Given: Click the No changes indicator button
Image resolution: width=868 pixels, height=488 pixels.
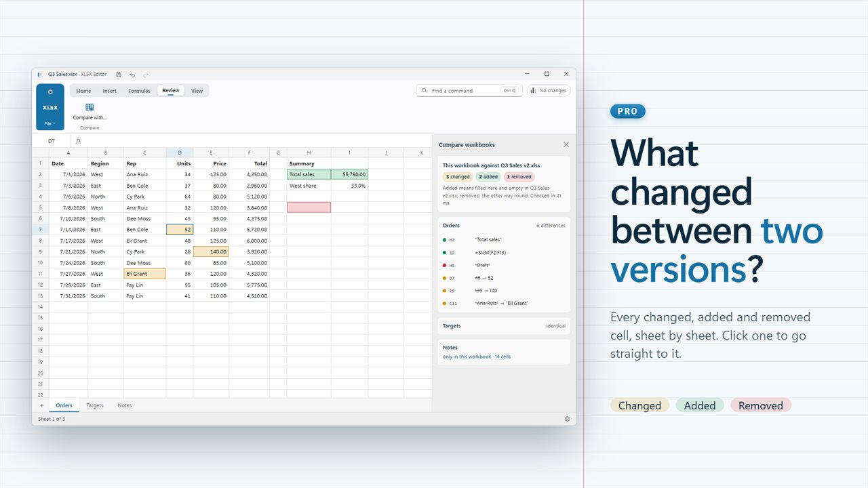Looking at the screenshot, I should pyautogui.click(x=549, y=90).
